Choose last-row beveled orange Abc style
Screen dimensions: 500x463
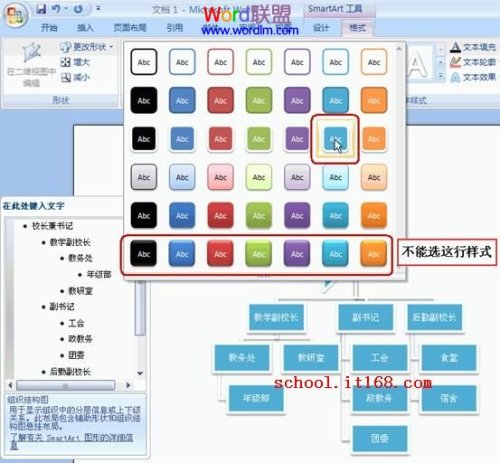pyautogui.click(x=374, y=254)
